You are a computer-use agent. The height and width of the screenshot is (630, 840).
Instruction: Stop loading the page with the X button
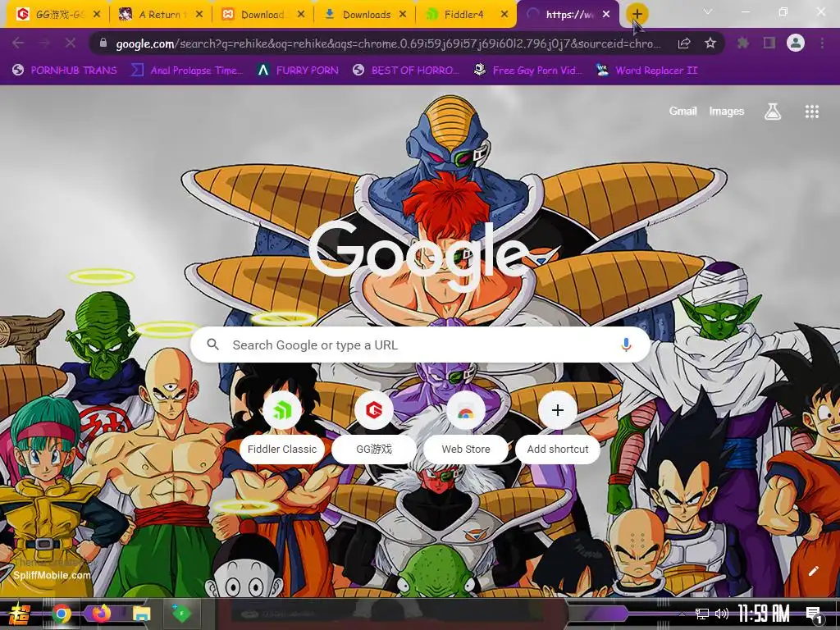point(71,43)
